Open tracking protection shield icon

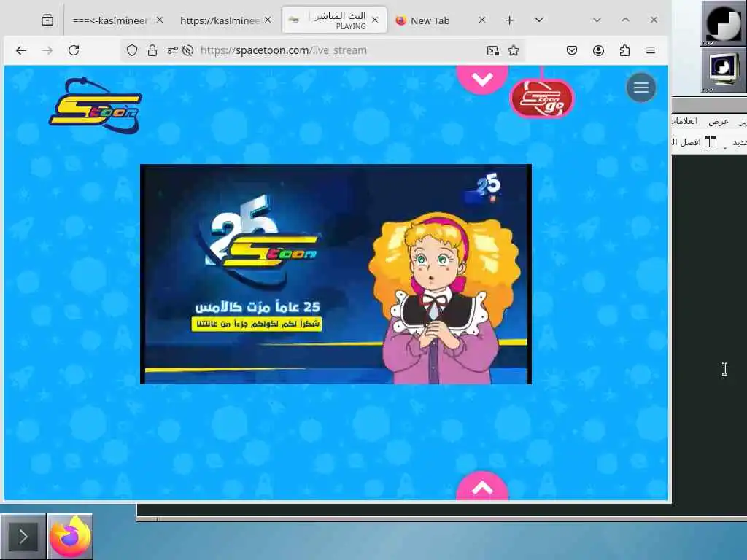(x=132, y=50)
